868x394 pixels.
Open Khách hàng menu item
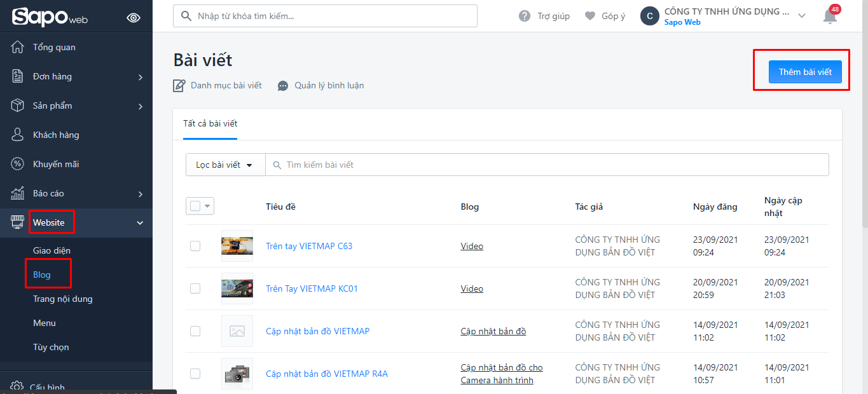[x=56, y=135]
